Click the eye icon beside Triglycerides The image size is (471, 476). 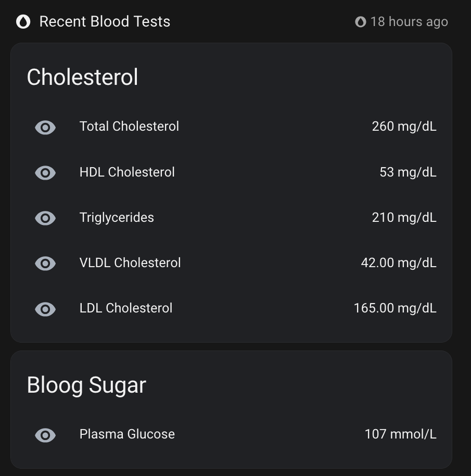point(45,218)
